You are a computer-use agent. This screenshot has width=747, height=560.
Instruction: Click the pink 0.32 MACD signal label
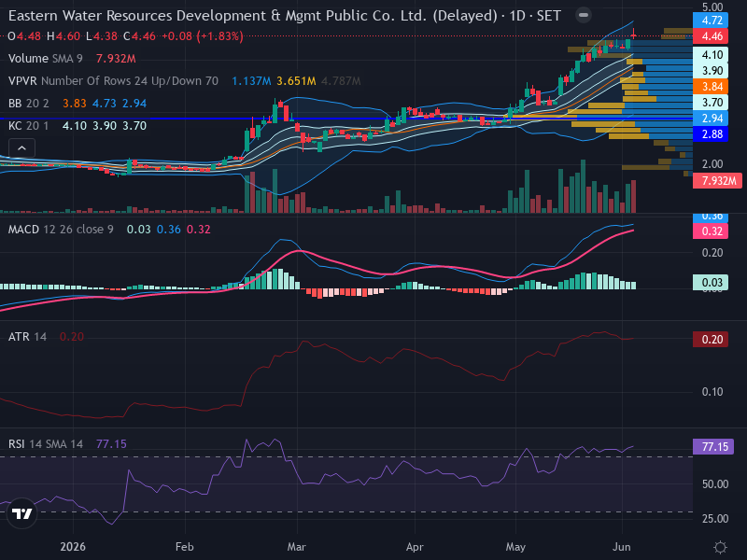click(711, 231)
